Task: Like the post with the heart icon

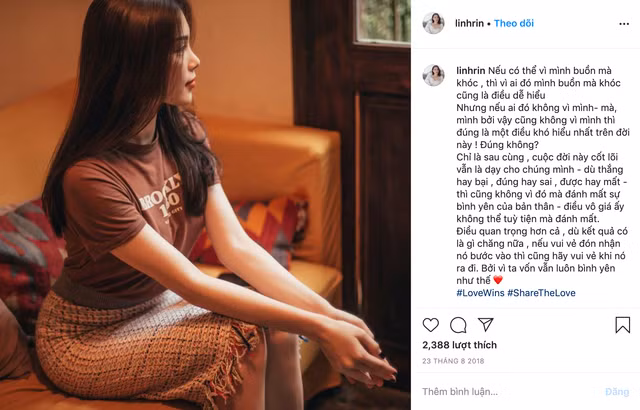Action: click(x=430, y=325)
